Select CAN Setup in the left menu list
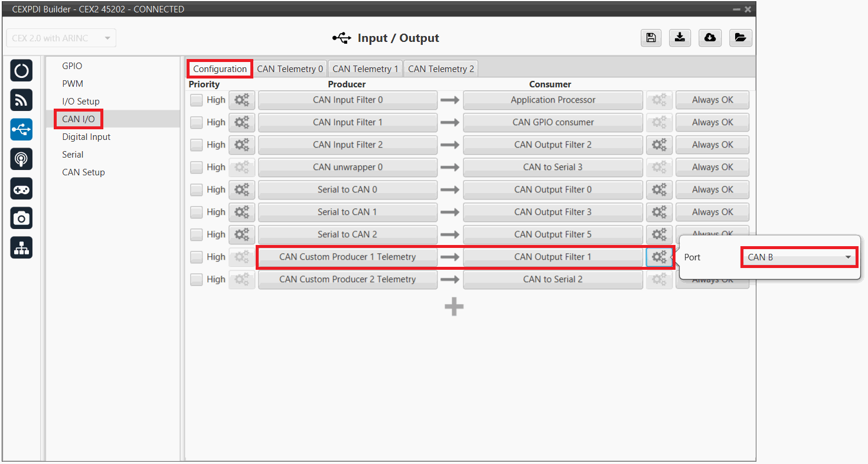Image resolution: width=868 pixels, height=464 pixels. pos(83,172)
